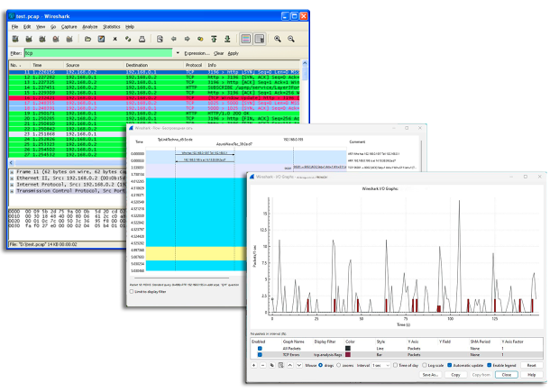Image resolution: width=559 pixels, height=392 pixels.
Task: Click the Expression... button beside filter
Action: click(x=197, y=53)
